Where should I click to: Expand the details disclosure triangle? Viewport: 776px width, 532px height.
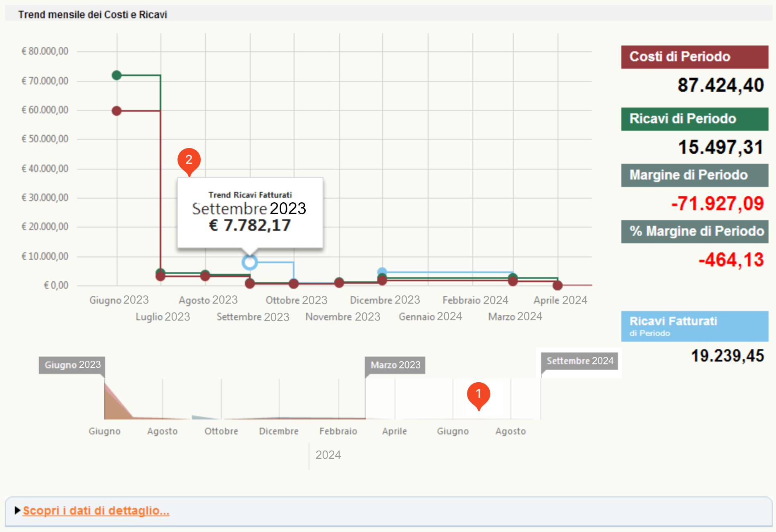coord(17,510)
